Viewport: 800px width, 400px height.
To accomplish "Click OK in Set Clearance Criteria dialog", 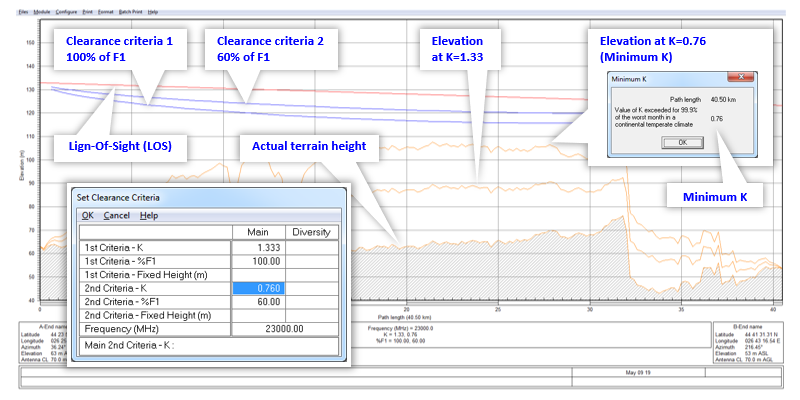I will 88,215.
